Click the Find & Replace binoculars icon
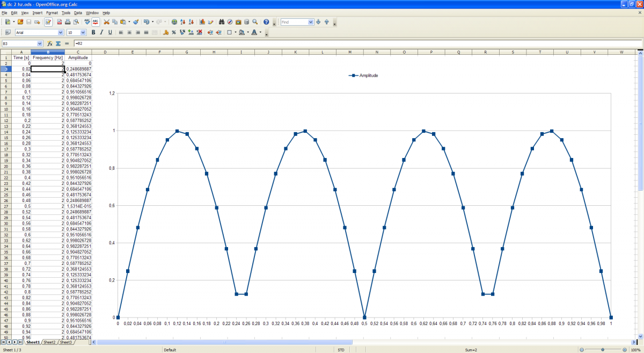Viewport: 644px width, 353px height. tap(221, 22)
